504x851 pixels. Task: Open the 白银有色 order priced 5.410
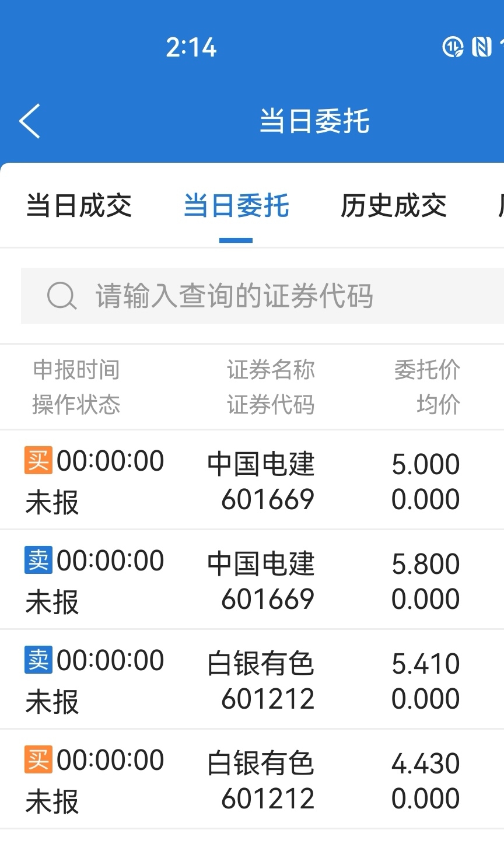coord(252,680)
